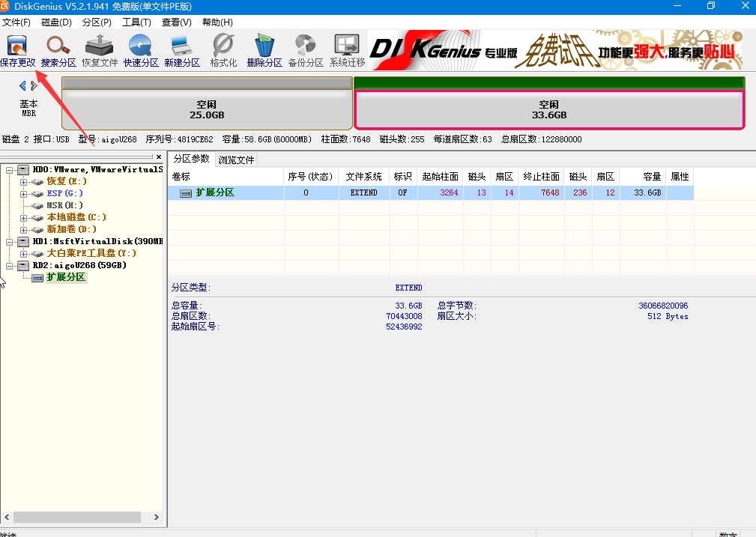Click the left arrow of tree horizontal scrollbar

point(7,517)
